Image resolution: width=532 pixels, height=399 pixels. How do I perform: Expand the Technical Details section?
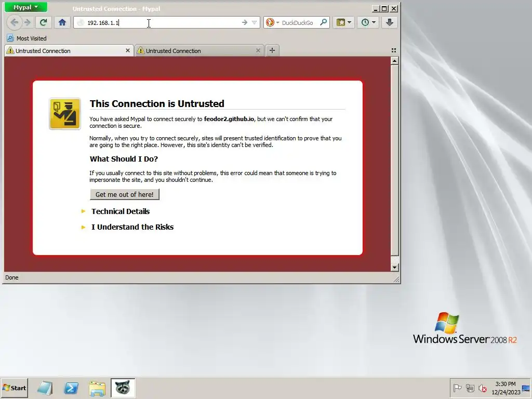tap(120, 211)
